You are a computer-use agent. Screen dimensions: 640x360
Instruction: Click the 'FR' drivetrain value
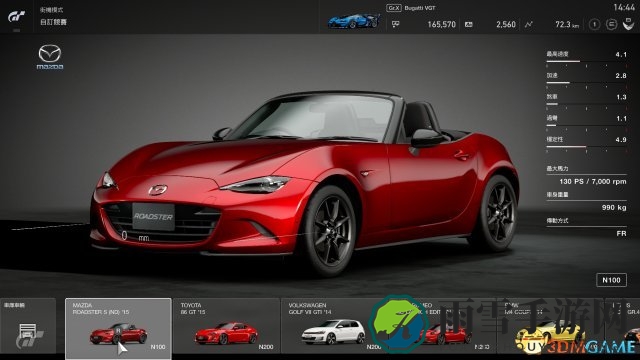pos(621,233)
